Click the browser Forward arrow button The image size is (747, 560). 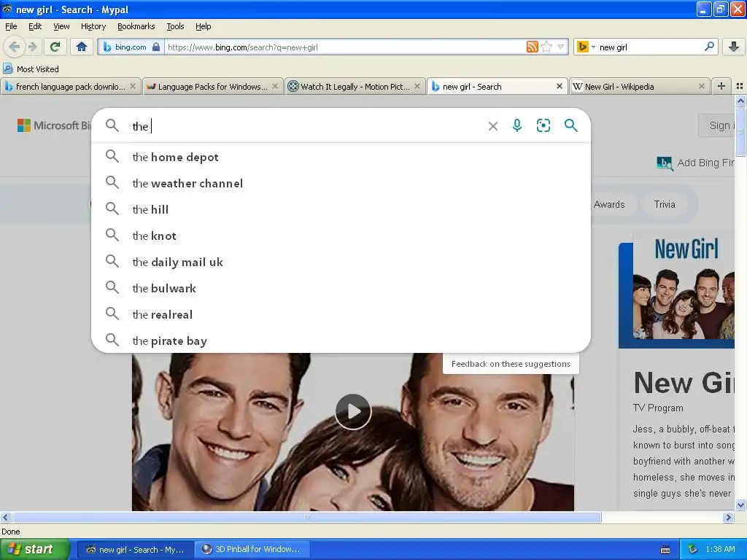(x=32, y=47)
